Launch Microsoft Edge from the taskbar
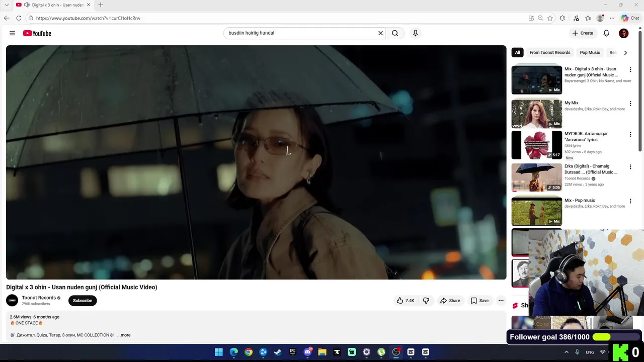The image size is (644, 362). (x=234, y=352)
